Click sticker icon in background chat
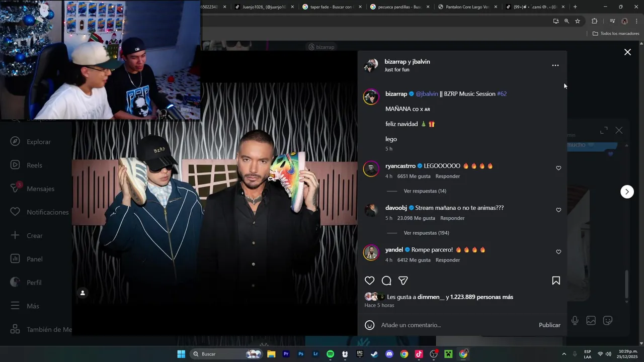 [x=608, y=320]
